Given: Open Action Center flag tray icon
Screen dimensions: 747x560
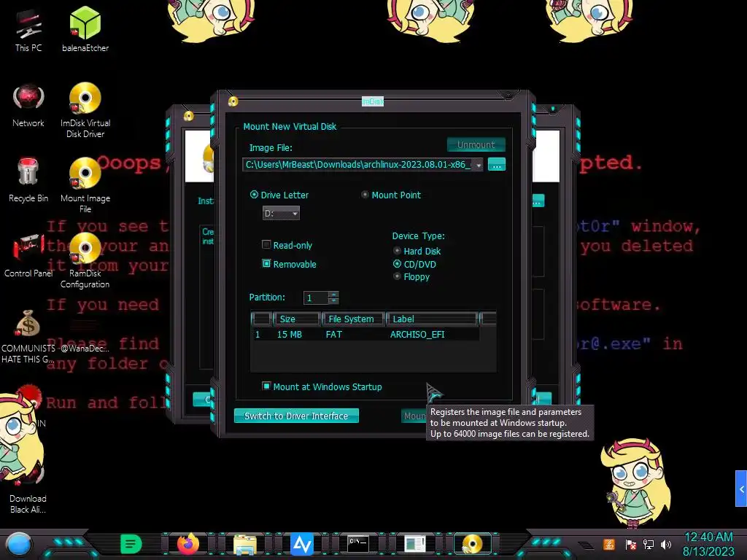Looking at the screenshot, I should 631,544.
